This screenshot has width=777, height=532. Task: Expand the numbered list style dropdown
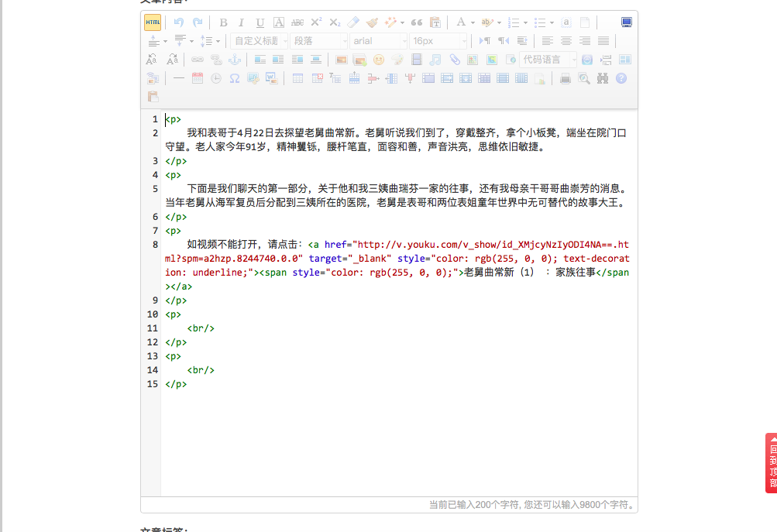pos(525,22)
